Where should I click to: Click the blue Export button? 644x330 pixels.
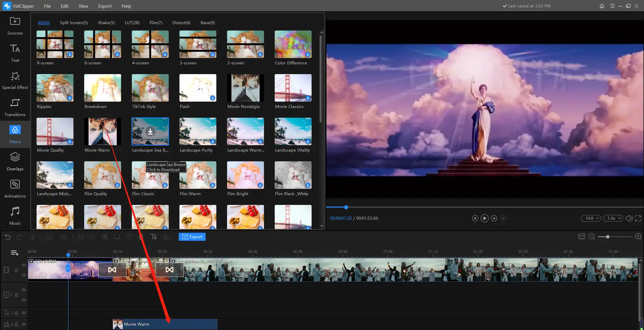(192, 237)
